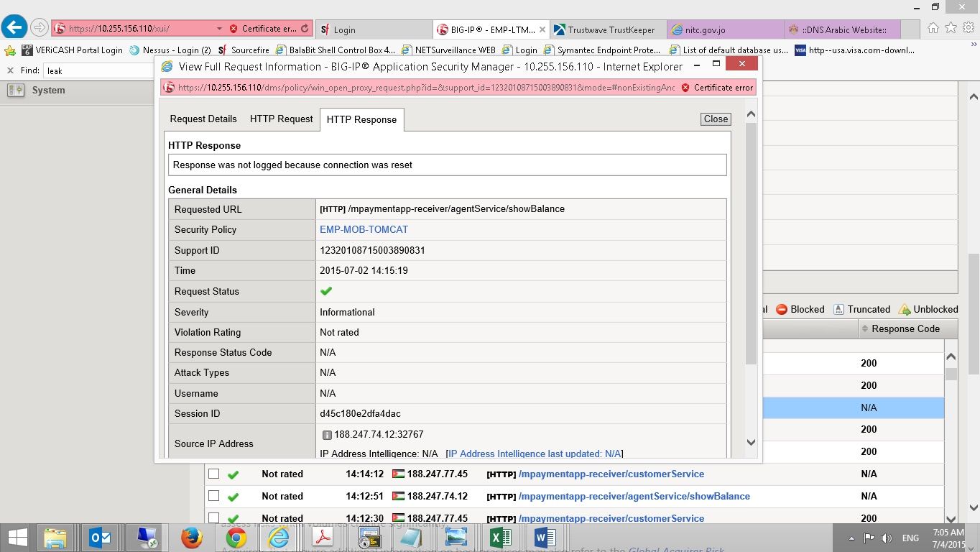Click source IP info icon beside 188.247.74.12:32767

pyautogui.click(x=327, y=435)
